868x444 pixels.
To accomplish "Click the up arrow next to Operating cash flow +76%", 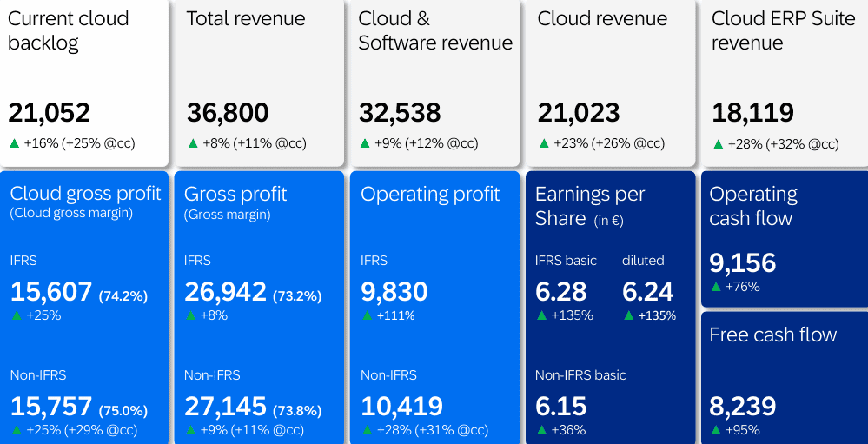I will click(716, 287).
